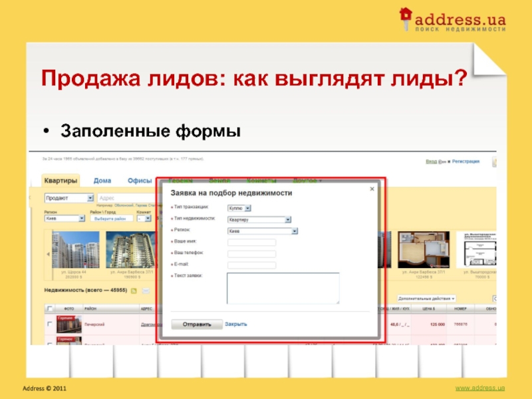
Task: Click the Отправить button
Action: (197, 325)
